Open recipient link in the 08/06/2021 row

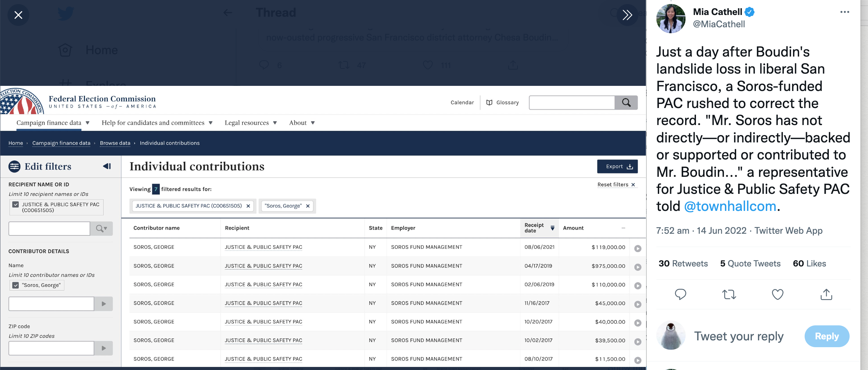point(263,247)
